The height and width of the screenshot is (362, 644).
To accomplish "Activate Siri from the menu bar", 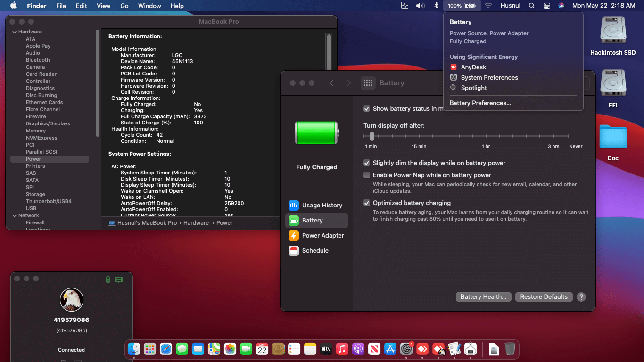I will coord(561,6).
